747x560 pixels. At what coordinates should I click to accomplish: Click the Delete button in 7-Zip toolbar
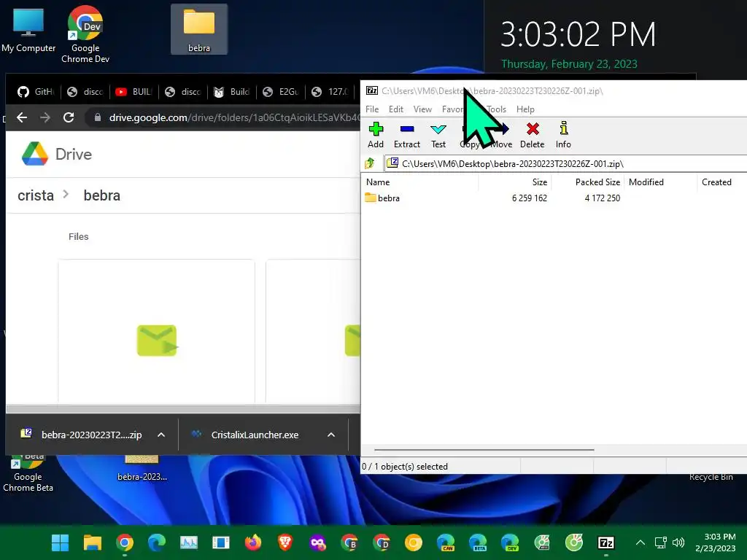click(x=532, y=135)
